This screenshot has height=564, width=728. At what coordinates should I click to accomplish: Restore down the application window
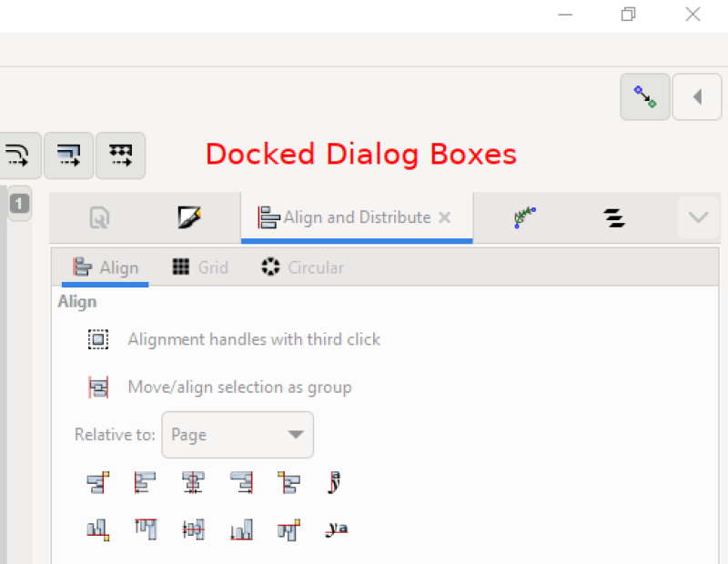pyautogui.click(x=628, y=15)
